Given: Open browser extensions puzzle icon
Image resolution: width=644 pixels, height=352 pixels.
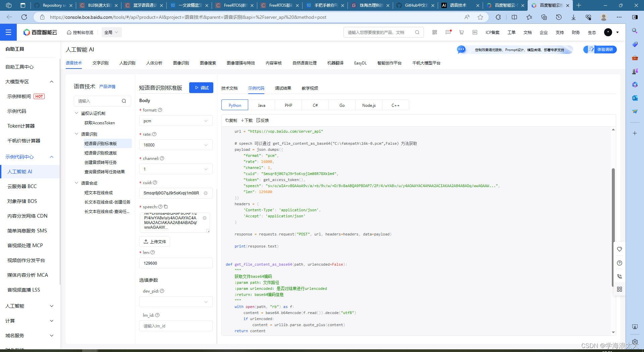Looking at the screenshot, I should pyautogui.click(x=498, y=17).
